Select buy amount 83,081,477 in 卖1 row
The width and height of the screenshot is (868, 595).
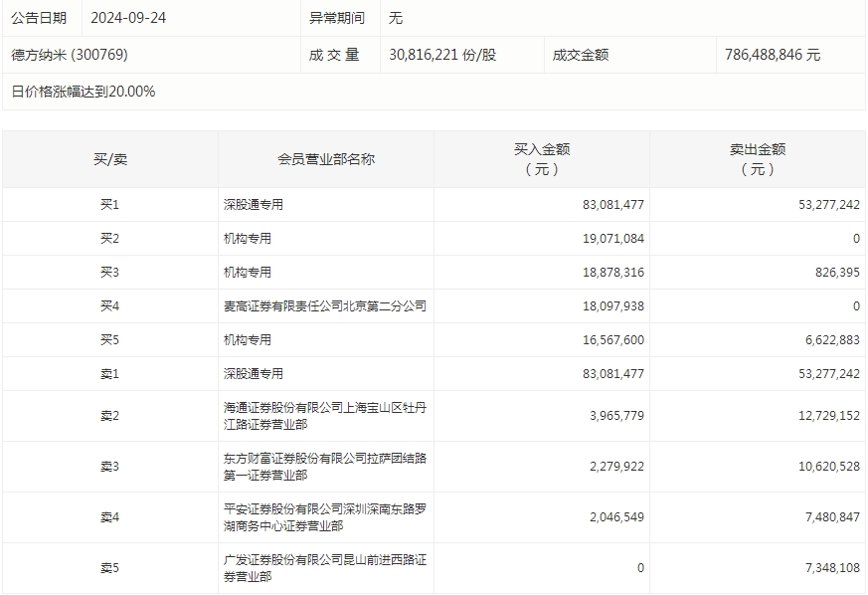(613, 374)
